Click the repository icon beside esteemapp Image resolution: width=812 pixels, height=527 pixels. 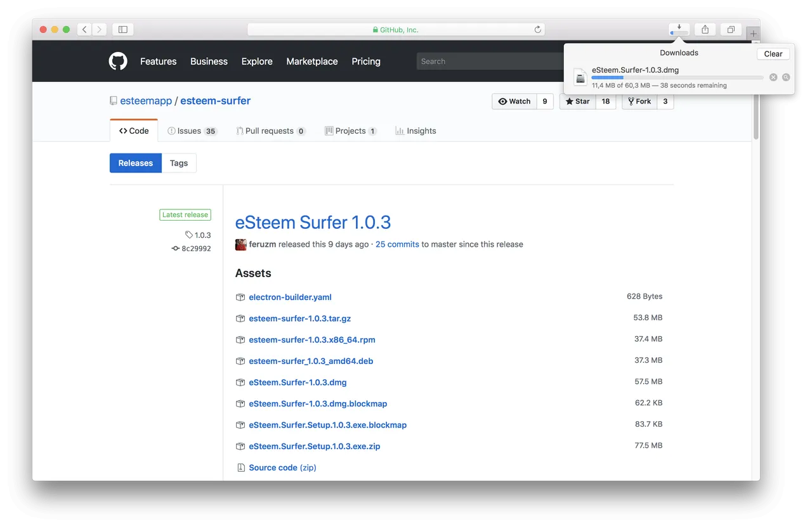[x=114, y=101]
